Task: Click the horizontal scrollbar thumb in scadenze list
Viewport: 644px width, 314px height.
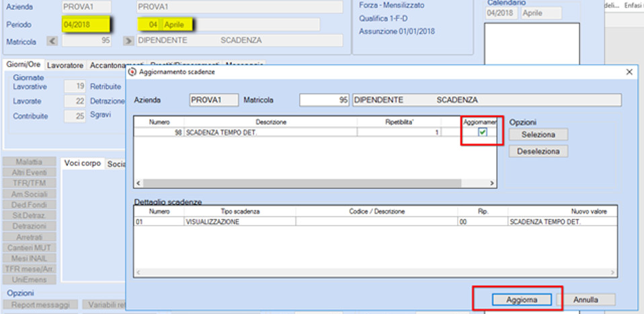Action: [303, 184]
